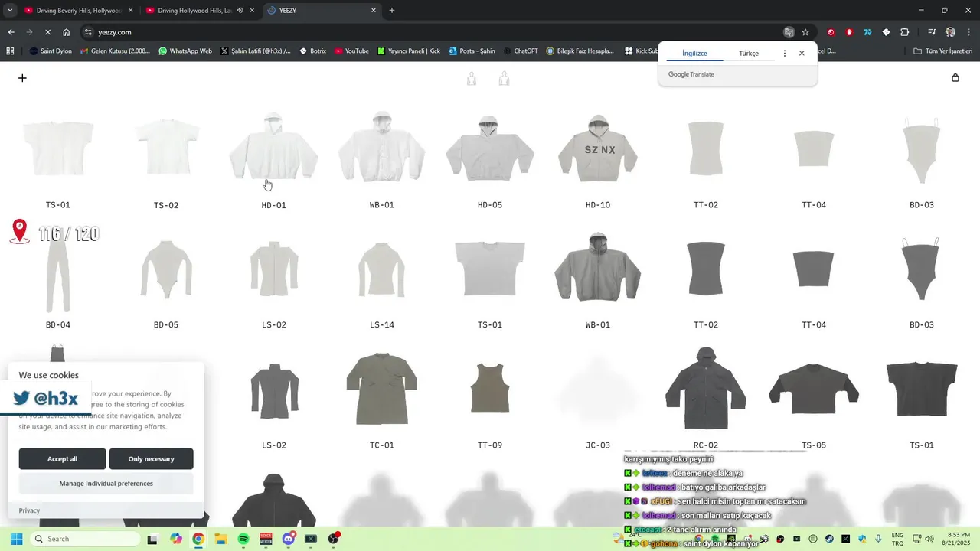Select the second figure silhouette icon in the page header
980x551 pixels.
[504, 79]
